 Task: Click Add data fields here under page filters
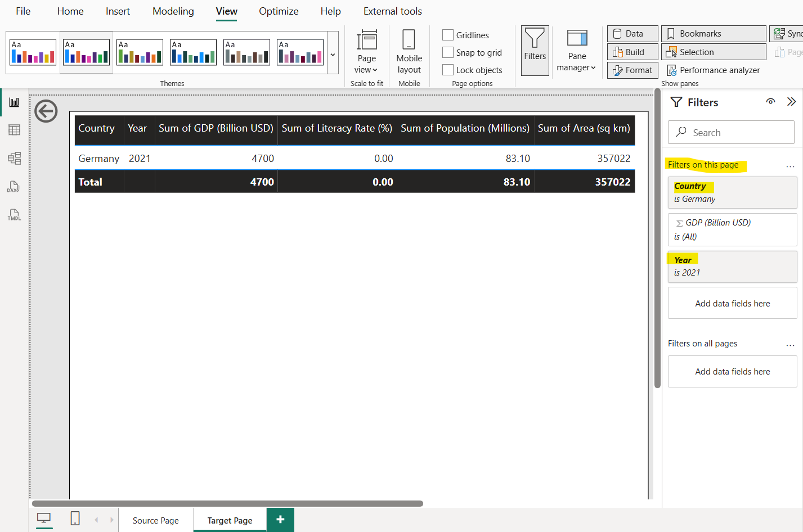pos(732,303)
